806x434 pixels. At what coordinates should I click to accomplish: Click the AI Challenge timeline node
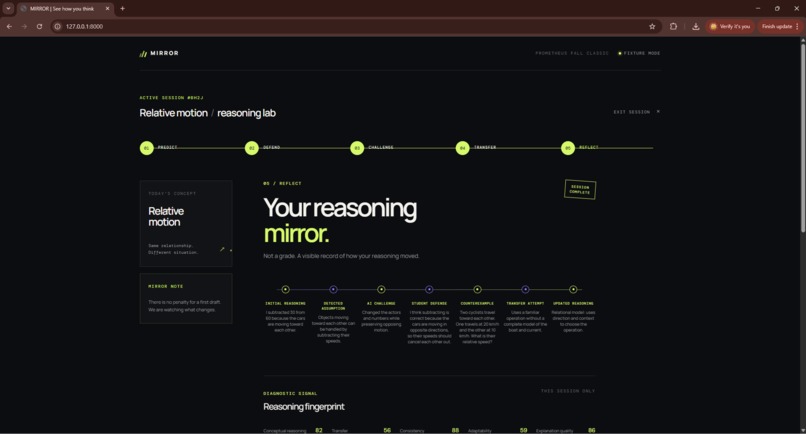(x=381, y=290)
